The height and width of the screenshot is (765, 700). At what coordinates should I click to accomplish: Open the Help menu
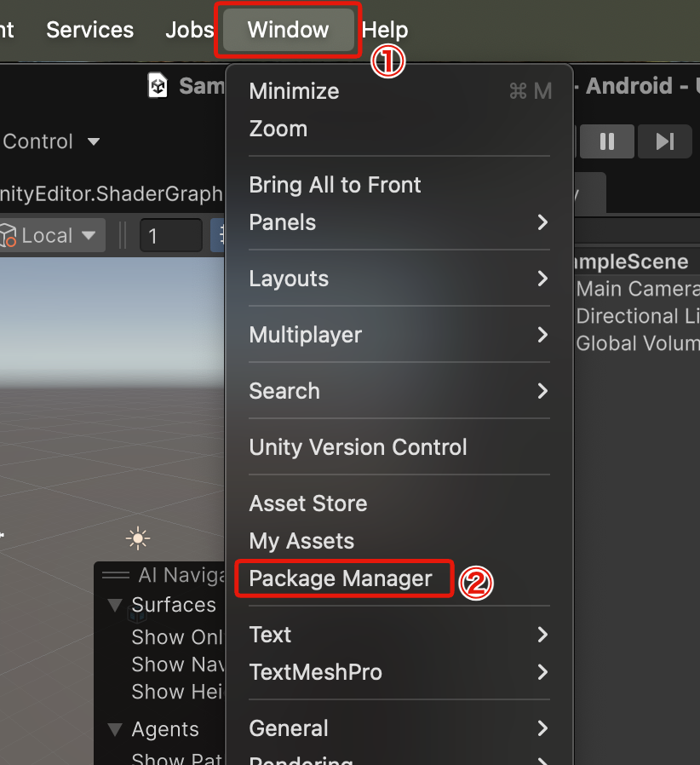pos(385,29)
